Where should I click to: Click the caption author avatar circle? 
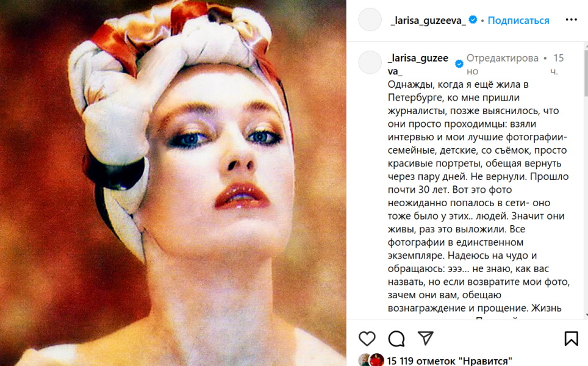pos(370,62)
